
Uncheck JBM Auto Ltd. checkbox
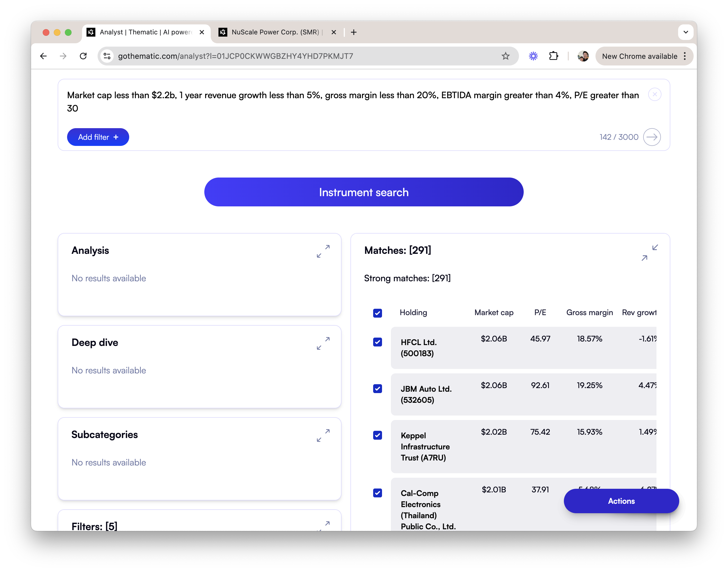pos(378,388)
